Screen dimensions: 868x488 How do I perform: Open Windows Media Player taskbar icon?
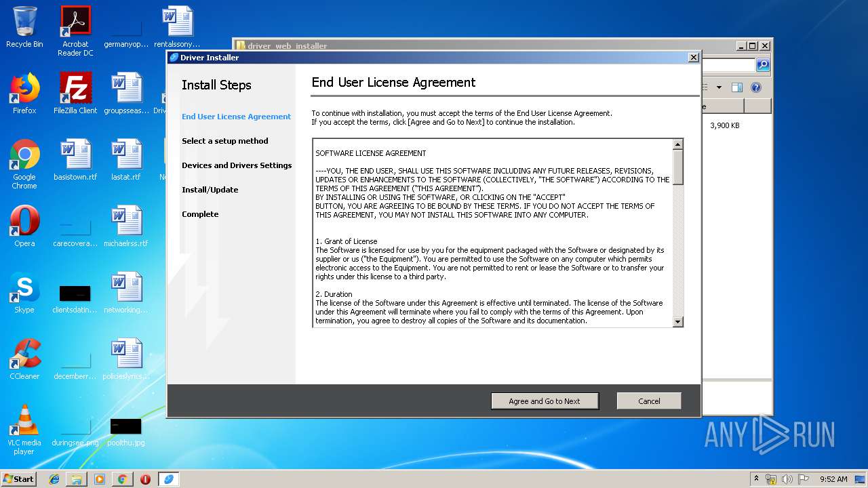(x=100, y=479)
